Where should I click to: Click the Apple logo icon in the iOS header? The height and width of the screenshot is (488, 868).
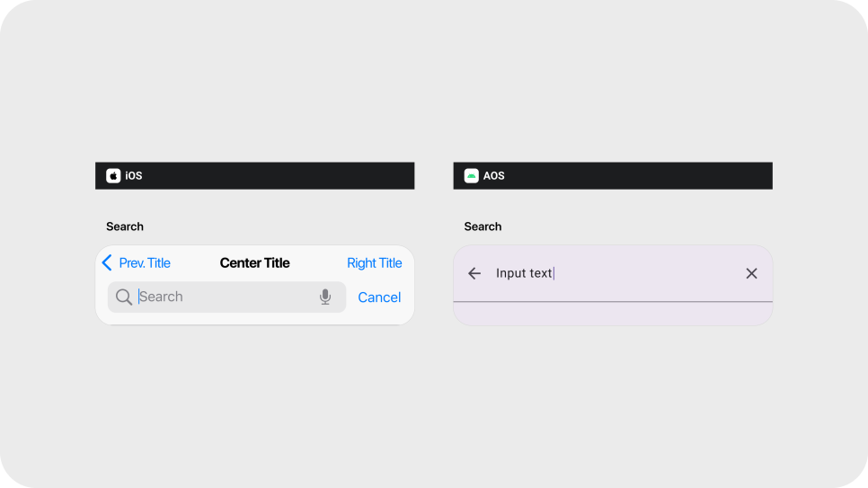113,176
